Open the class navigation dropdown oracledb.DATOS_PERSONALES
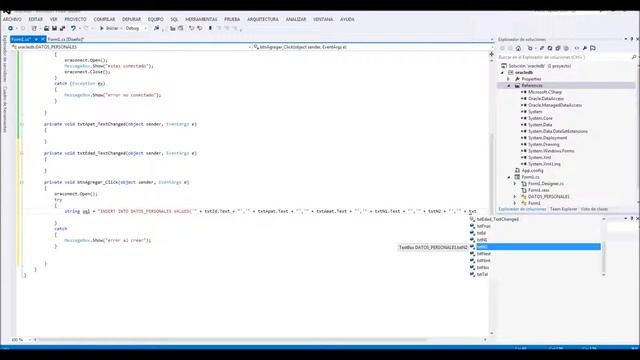The width and height of the screenshot is (640, 360). [x=131, y=47]
